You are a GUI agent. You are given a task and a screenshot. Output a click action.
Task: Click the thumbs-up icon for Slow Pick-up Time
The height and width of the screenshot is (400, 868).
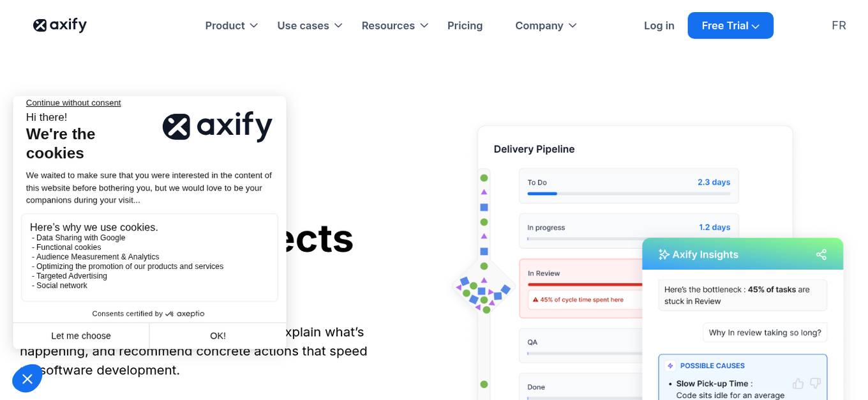798,383
